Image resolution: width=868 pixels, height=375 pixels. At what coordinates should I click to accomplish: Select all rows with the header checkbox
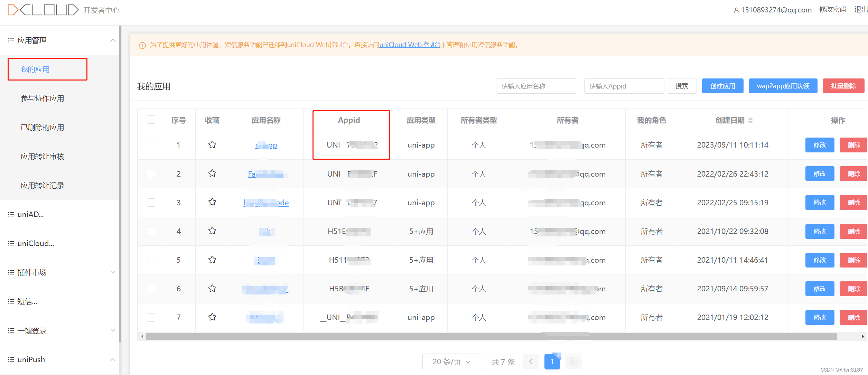(151, 120)
